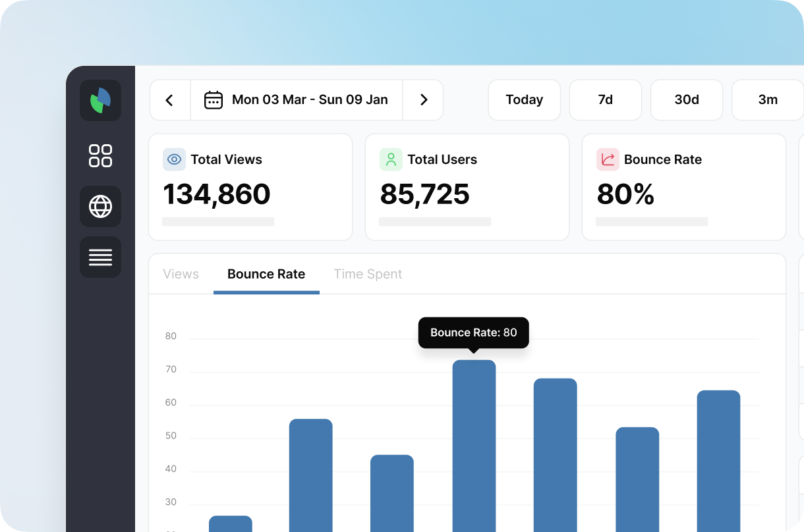Open the dashboard grid icon
The width and height of the screenshot is (804, 532).
[x=100, y=156]
